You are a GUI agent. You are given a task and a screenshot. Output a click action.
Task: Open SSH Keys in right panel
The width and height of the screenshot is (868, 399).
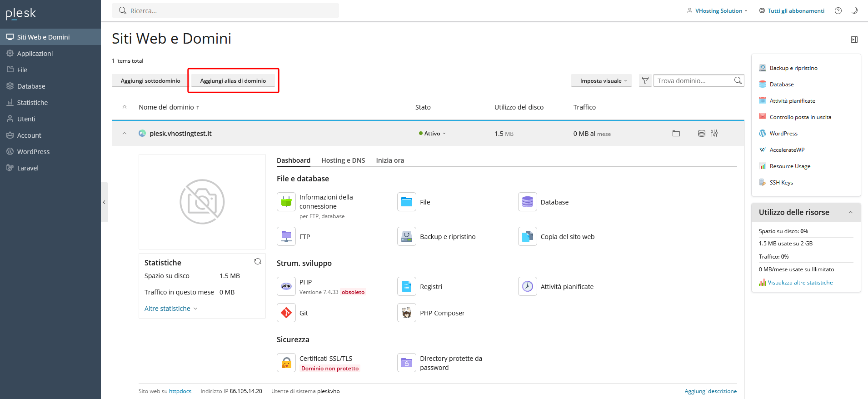[x=781, y=182]
